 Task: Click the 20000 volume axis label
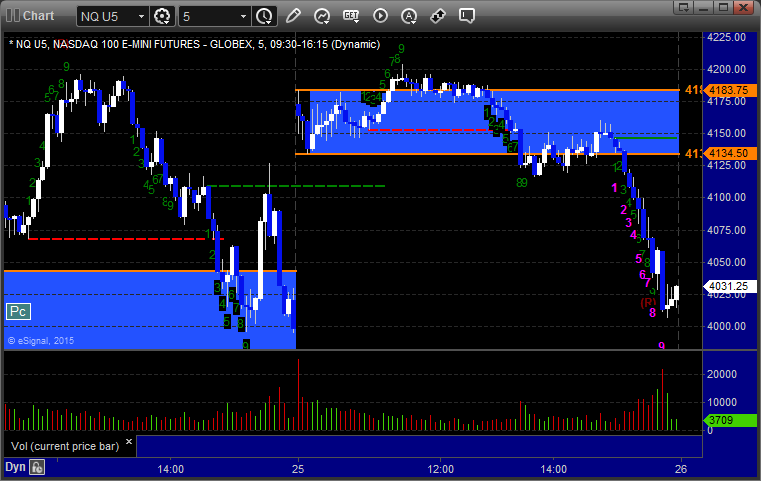point(722,374)
